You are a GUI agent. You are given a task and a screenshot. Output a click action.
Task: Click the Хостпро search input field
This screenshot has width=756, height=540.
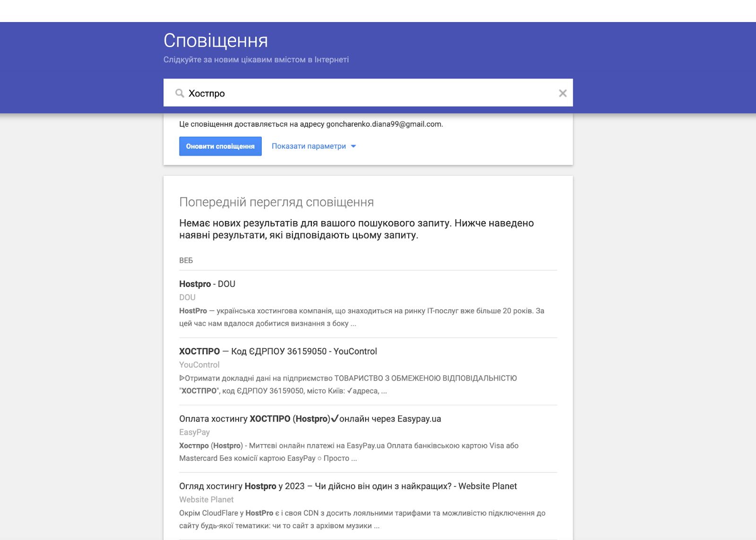click(368, 93)
